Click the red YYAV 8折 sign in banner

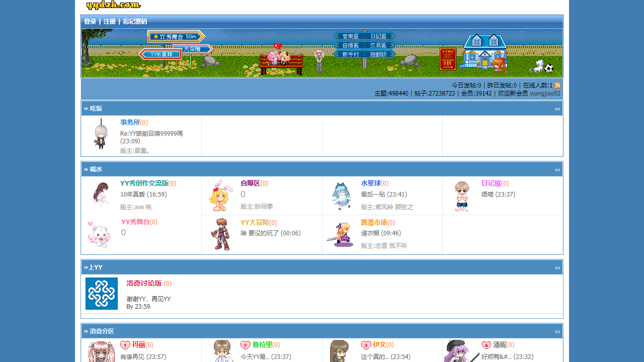coord(448,59)
